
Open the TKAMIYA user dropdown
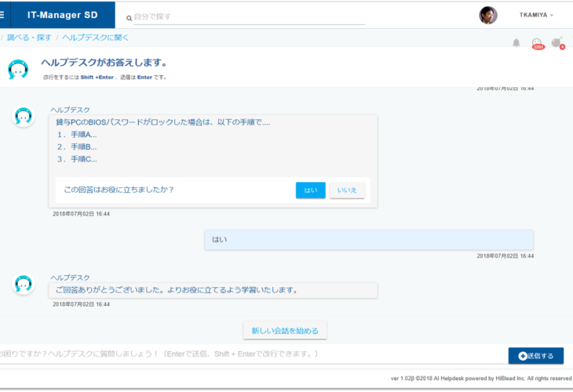536,15
